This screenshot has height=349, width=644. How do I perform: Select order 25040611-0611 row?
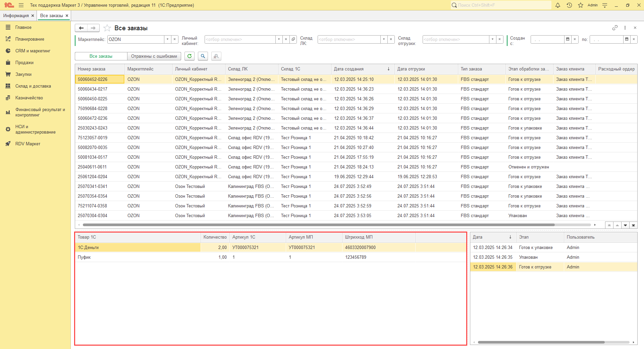tap(93, 167)
